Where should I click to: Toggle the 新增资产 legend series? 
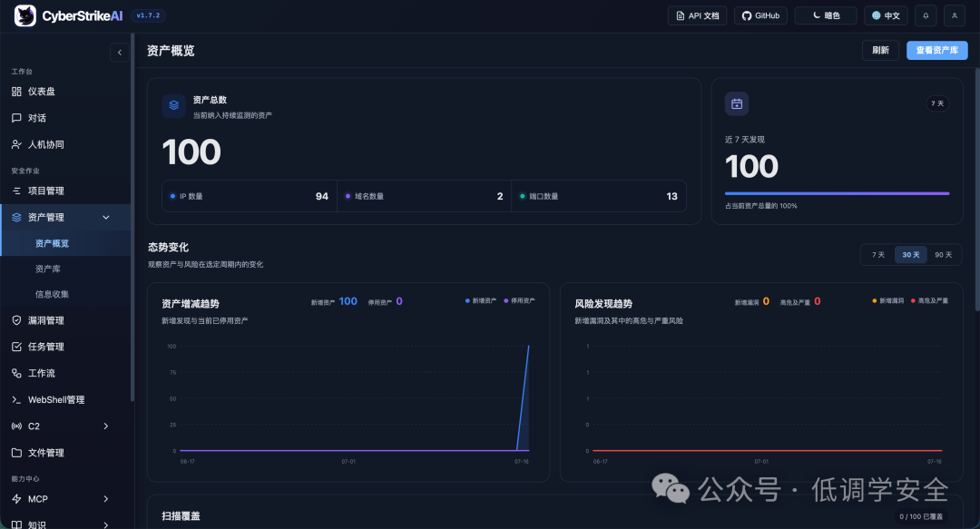481,300
